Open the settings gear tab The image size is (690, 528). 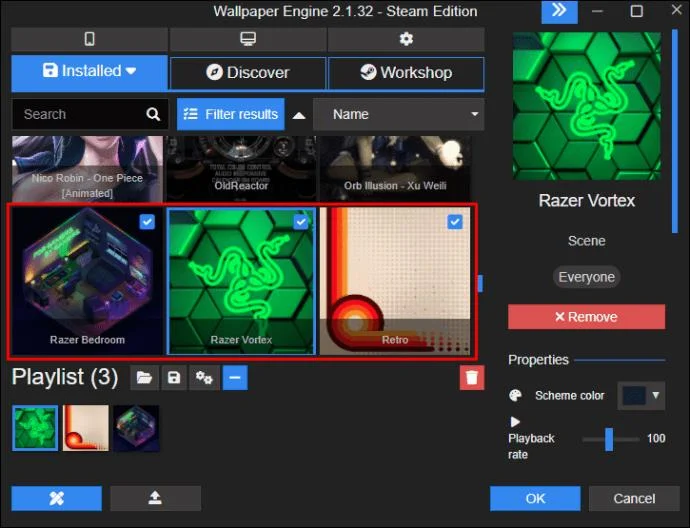point(406,39)
